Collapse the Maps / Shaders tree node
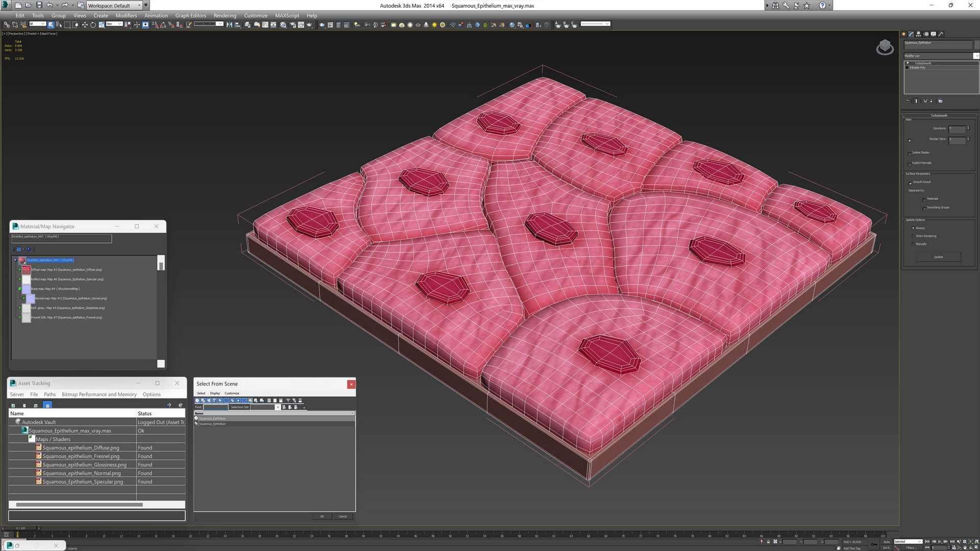Viewport: 980px width, 551px height. pyautogui.click(x=32, y=439)
